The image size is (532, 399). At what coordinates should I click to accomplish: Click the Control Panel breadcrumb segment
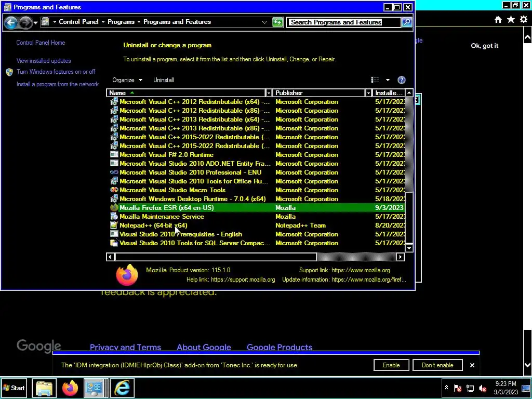pos(79,22)
